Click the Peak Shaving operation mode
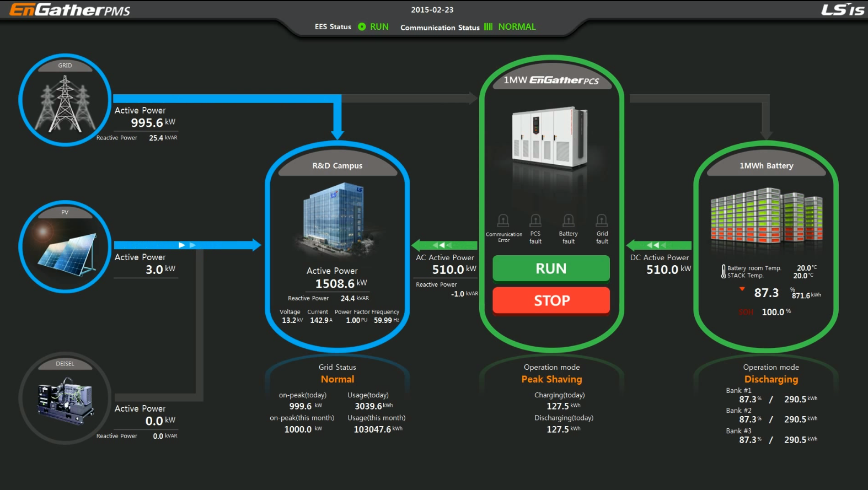 [551, 379]
